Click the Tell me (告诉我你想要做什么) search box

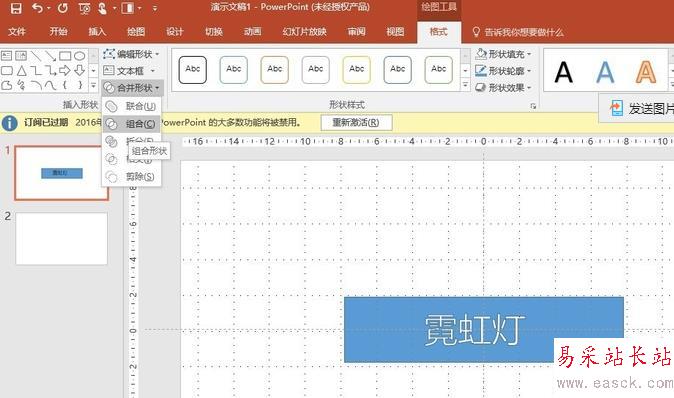click(x=518, y=32)
